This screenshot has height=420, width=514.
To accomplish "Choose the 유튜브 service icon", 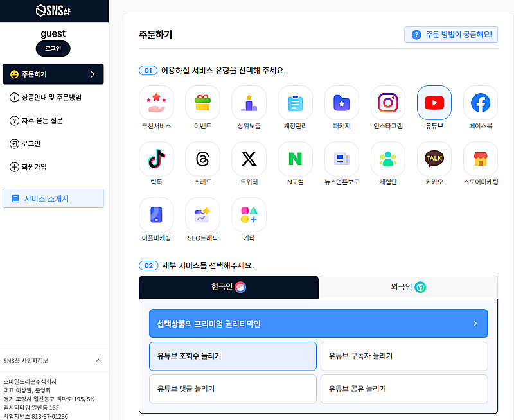I will [434, 103].
